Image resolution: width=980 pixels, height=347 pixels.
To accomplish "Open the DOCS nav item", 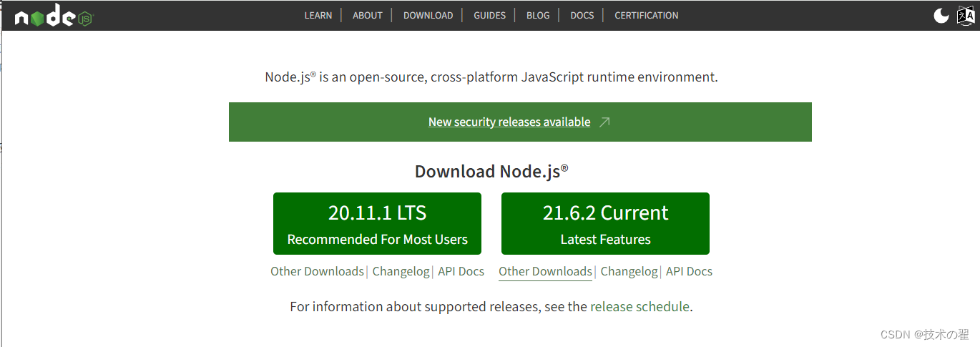I will point(582,15).
